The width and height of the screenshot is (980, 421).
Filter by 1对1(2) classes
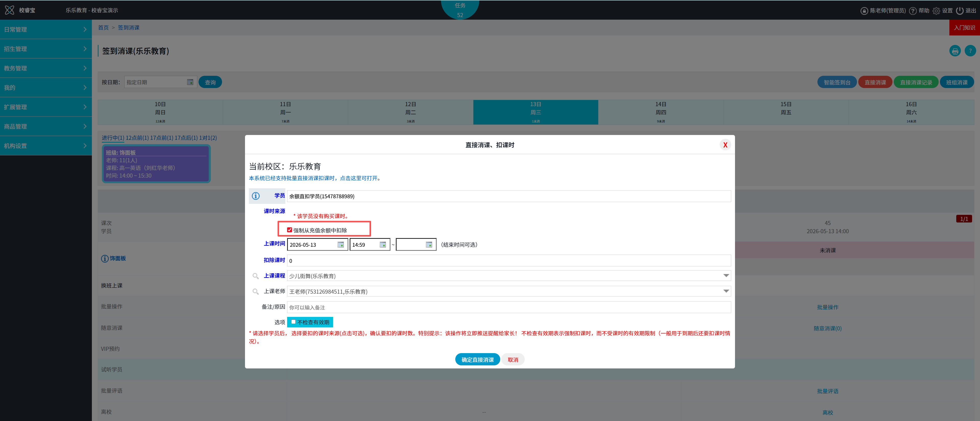(x=208, y=138)
